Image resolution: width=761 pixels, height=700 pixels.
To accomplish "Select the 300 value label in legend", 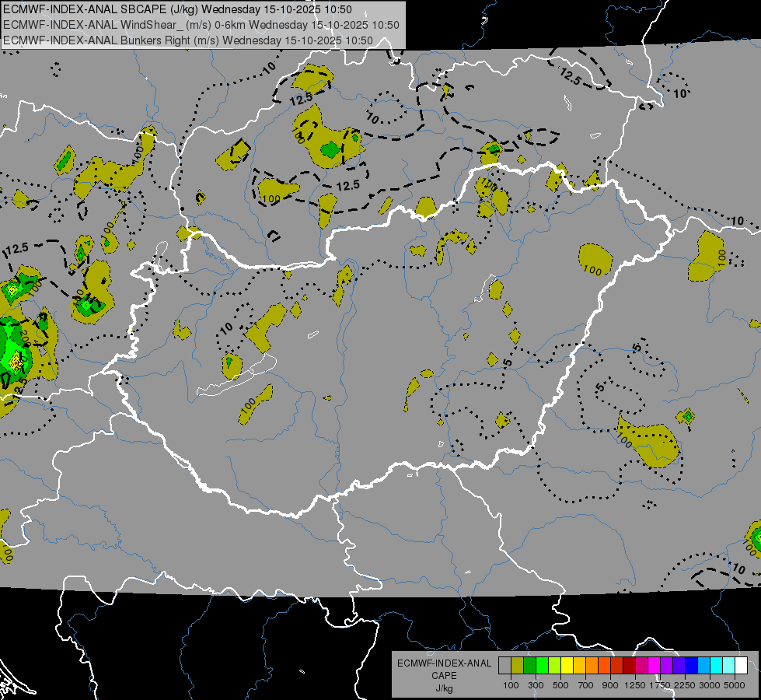I will pyautogui.click(x=536, y=685).
